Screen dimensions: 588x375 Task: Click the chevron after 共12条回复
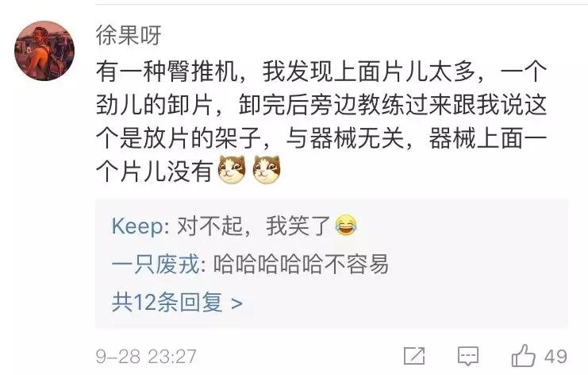pyautogui.click(x=236, y=303)
